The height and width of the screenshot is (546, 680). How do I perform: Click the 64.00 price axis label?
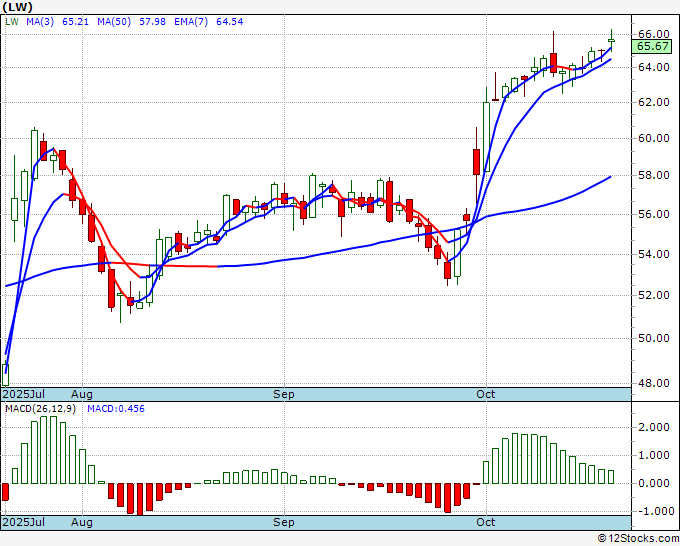(654, 67)
